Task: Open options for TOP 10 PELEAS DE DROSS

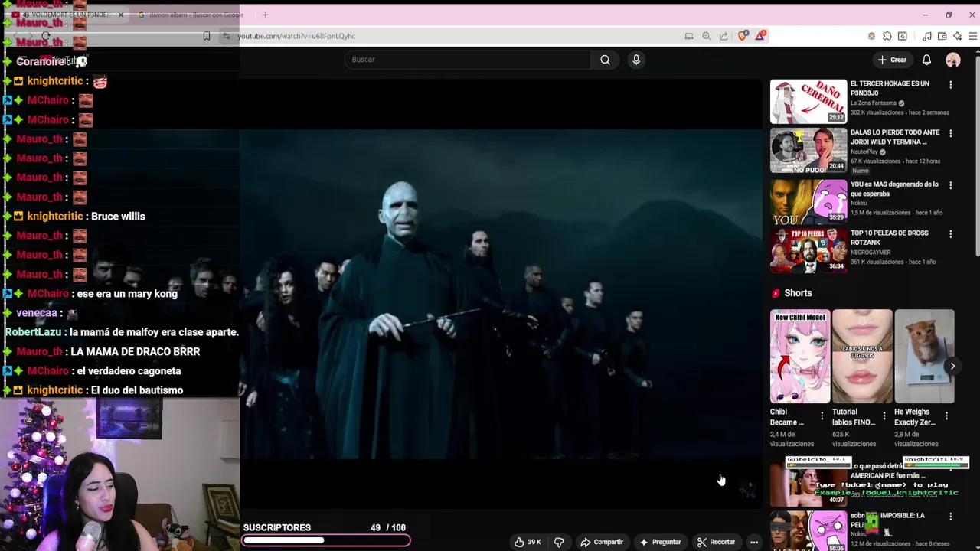Action: click(x=950, y=234)
